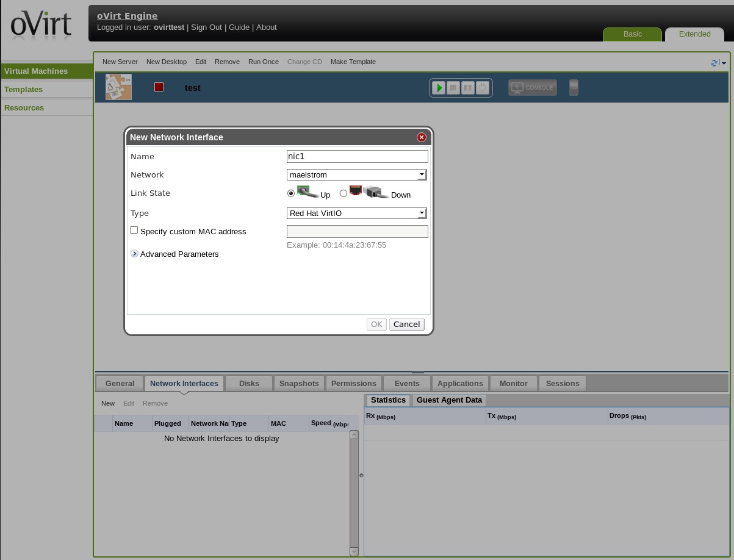734x560 pixels.
Task: Close the New Network Interface dialog
Action: (x=421, y=137)
